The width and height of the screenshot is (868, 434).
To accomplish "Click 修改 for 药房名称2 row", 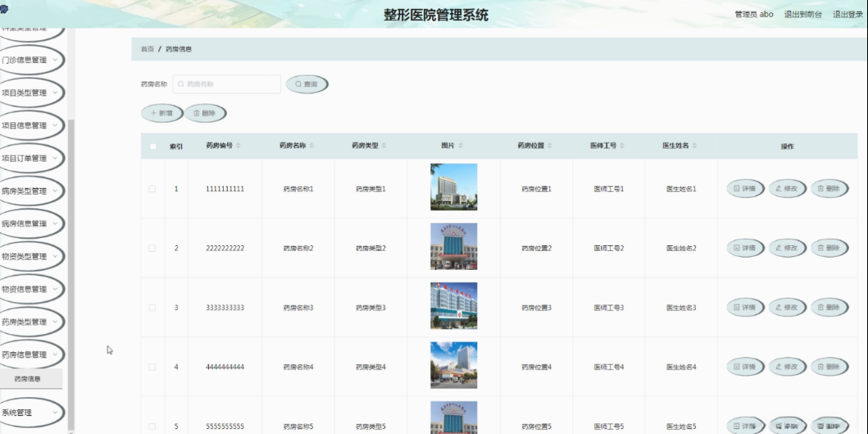I will [787, 248].
